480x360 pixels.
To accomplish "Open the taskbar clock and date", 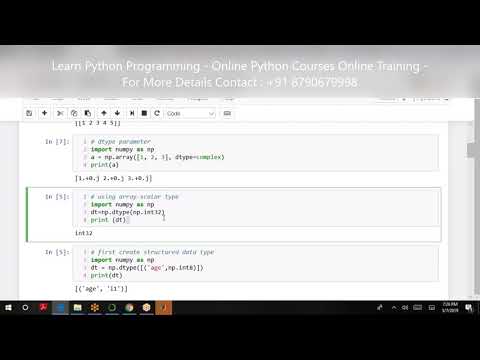I will click(x=450, y=307).
